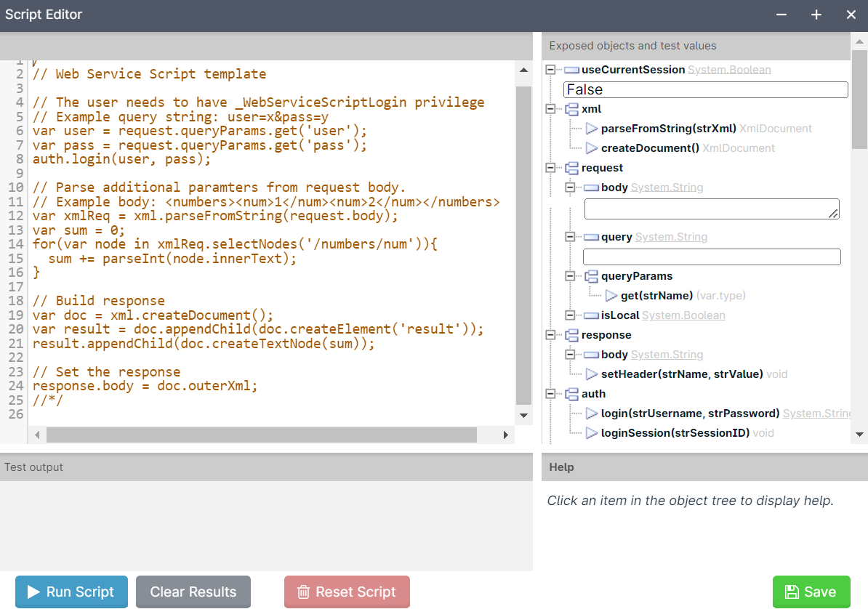
Task: Click the loginSession method arrow icon
Action: click(592, 433)
